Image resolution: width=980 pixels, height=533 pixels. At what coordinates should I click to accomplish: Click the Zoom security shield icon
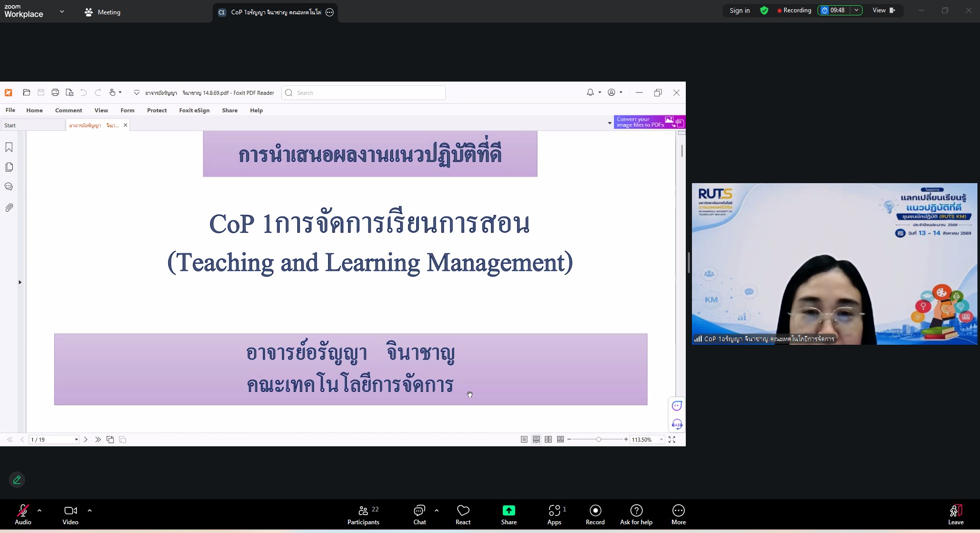point(764,10)
